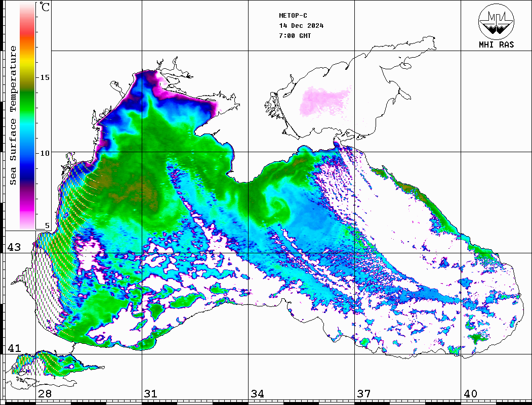Click the "MHI RAS" text label

coord(497,44)
